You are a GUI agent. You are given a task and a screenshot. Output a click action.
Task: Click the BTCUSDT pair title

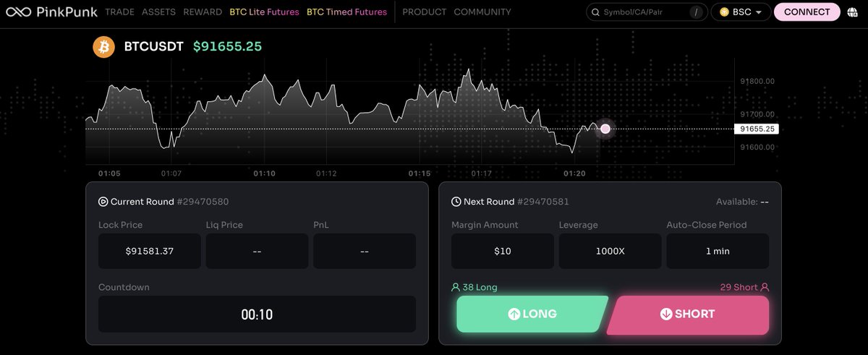coord(153,47)
